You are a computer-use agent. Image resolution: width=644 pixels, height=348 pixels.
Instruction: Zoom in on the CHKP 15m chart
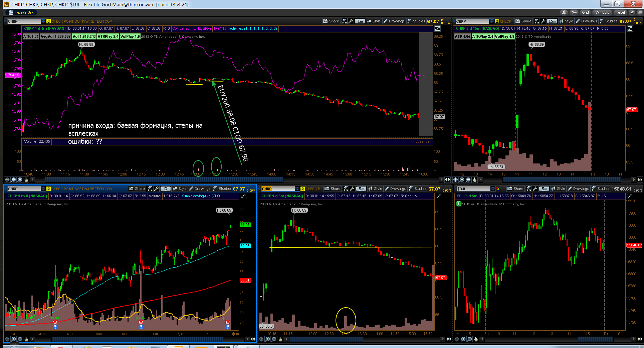click(462, 180)
